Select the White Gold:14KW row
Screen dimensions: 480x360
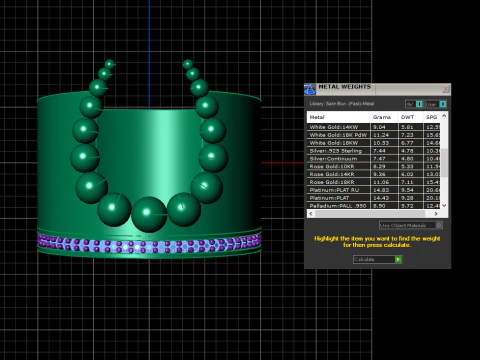click(374, 127)
